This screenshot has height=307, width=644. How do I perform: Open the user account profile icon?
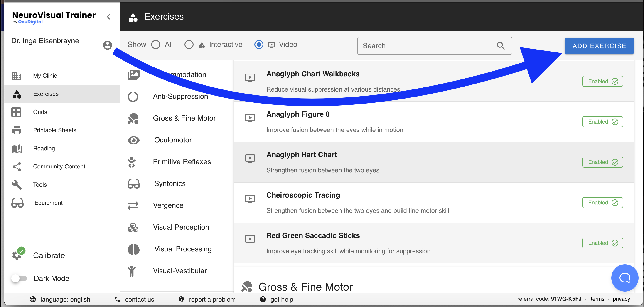pyautogui.click(x=108, y=45)
